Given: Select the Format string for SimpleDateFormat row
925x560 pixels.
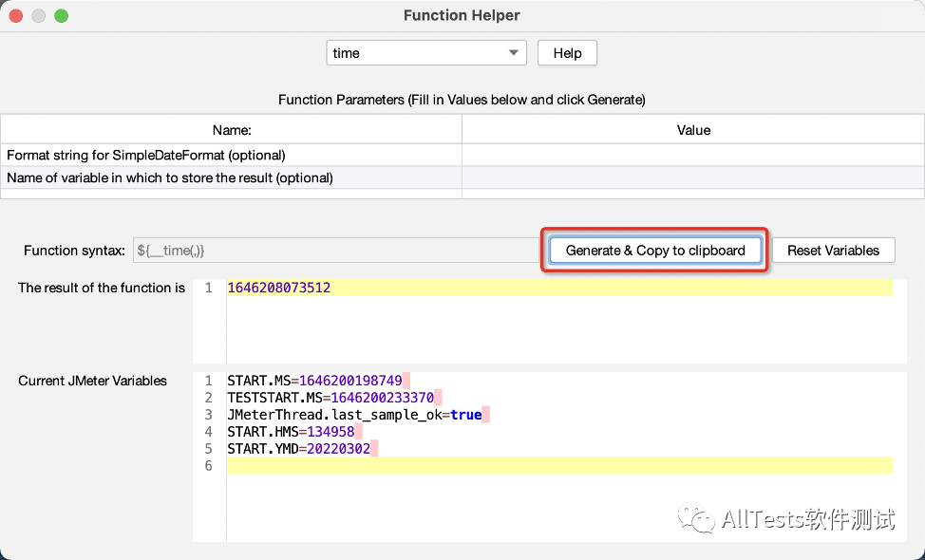Looking at the screenshot, I should click(232, 155).
